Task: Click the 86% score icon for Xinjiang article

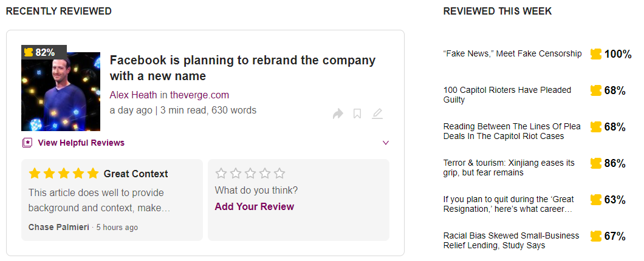Action: click(596, 163)
